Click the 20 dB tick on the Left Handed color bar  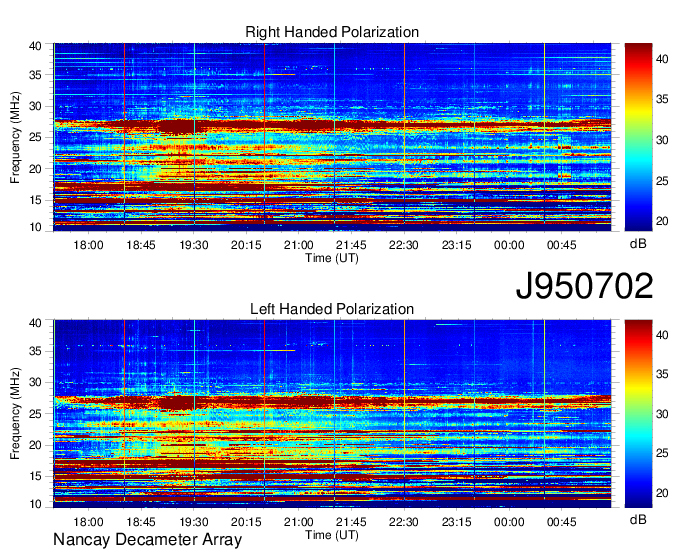click(662, 493)
